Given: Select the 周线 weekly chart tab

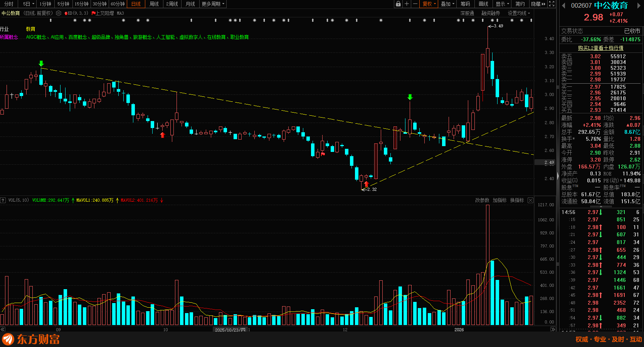Looking at the screenshot, I should (154, 4).
